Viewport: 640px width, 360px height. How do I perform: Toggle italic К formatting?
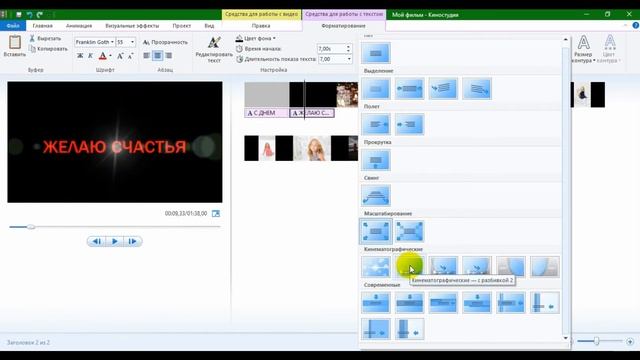(90, 56)
